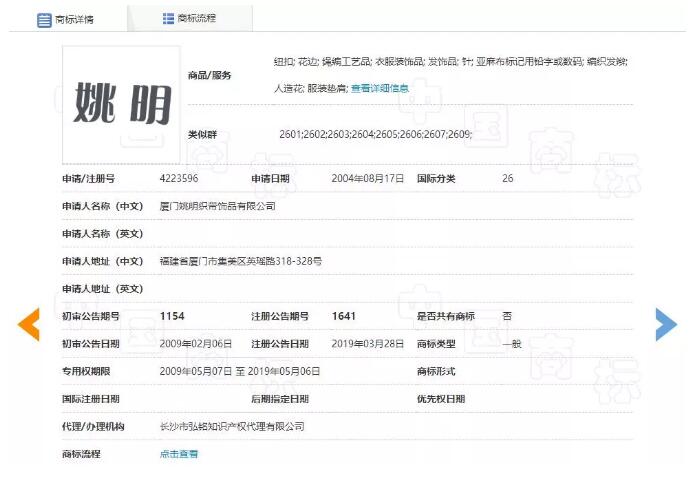Screen dimensions: 696x477
Task: Select the application number 4223596
Action: point(179,179)
